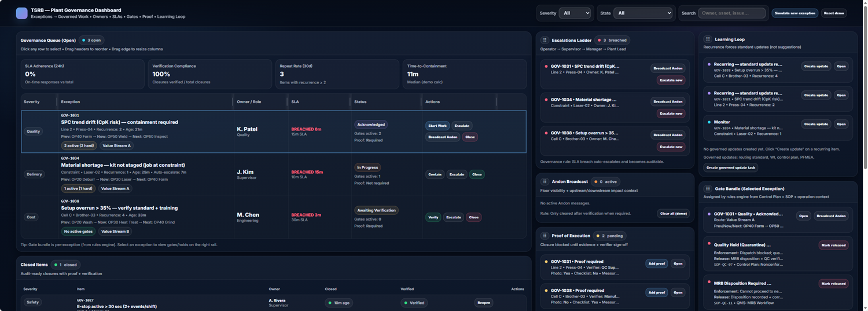Click Verify for GOV-1038 setup overrun

click(x=433, y=217)
